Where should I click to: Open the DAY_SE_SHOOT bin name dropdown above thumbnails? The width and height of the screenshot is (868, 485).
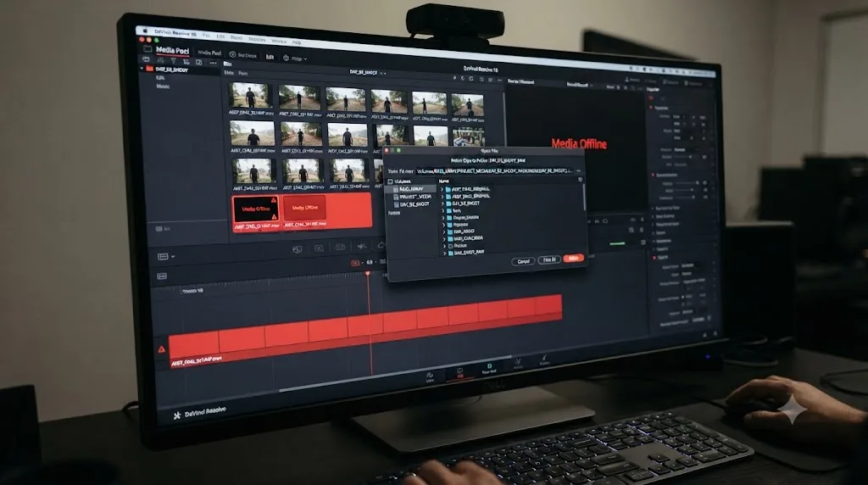point(367,73)
